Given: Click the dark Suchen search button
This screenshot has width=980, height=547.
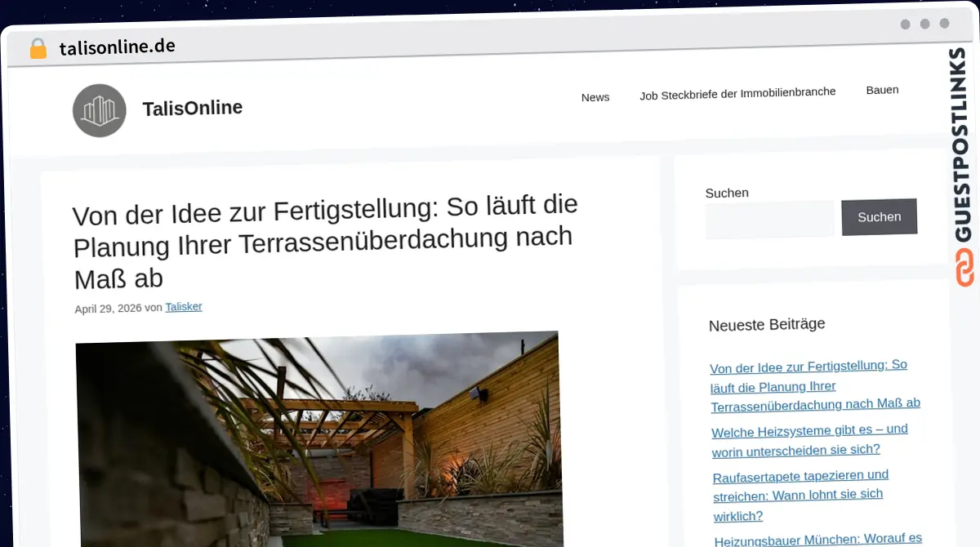Looking at the screenshot, I should click(x=880, y=217).
